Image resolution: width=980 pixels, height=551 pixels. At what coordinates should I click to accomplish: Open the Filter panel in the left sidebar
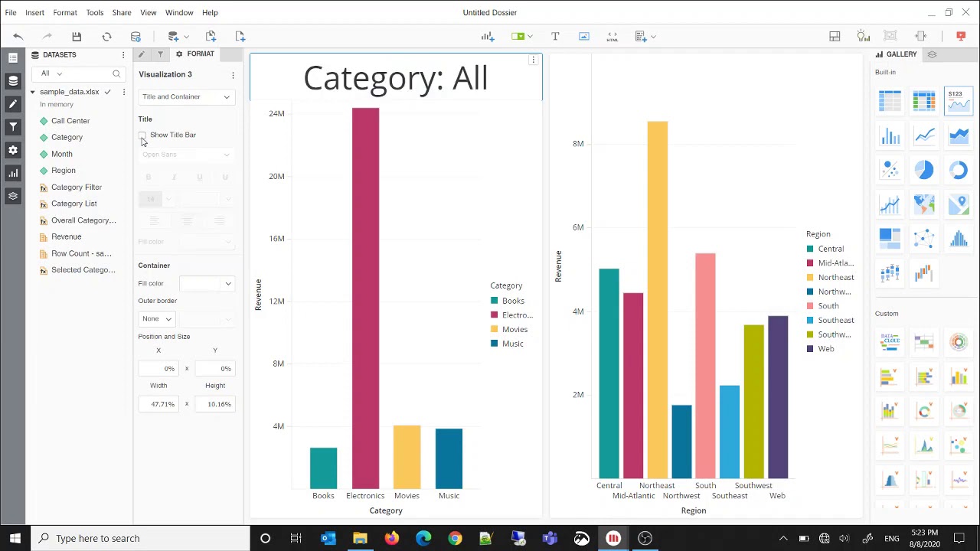[x=13, y=127]
